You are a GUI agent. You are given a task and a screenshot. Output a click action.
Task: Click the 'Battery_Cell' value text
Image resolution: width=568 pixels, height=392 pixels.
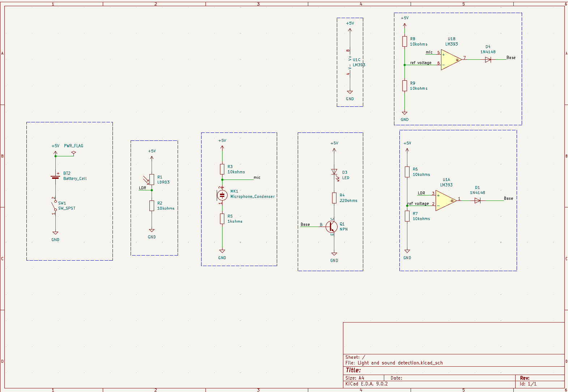75,178
